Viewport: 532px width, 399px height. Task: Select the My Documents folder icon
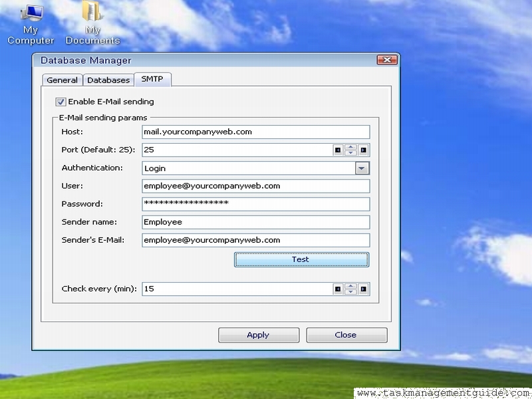[92, 24]
